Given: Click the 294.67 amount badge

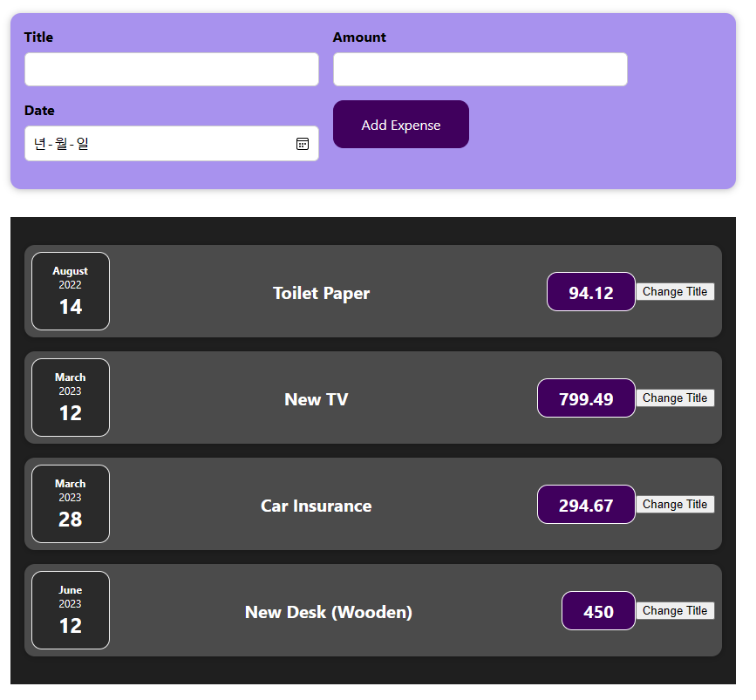Looking at the screenshot, I should pyautogui.click(x=586, y=504).
